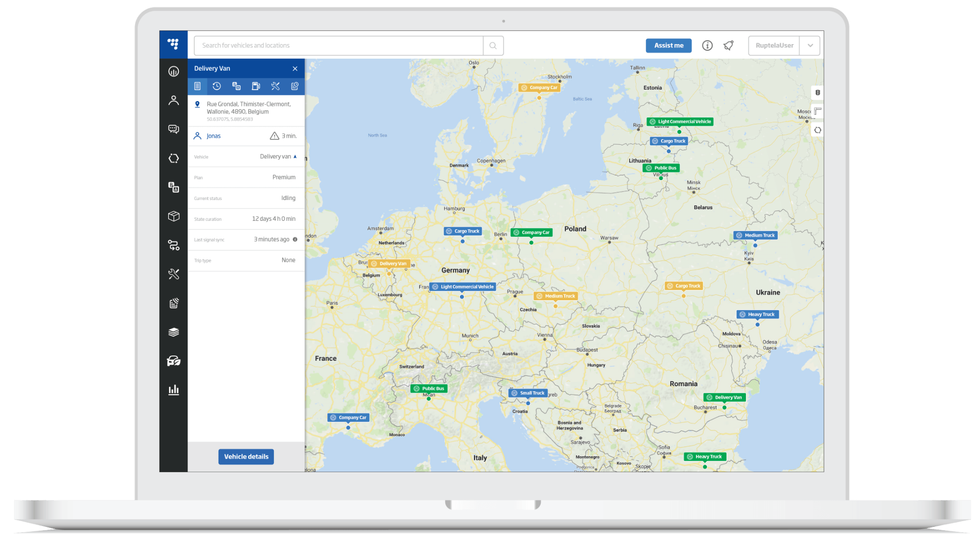Image resolution: width=980 pixels, height=540 pixels.
Task: Select the maintenance tools tab in vehicle panel
Action: [275, 86]
